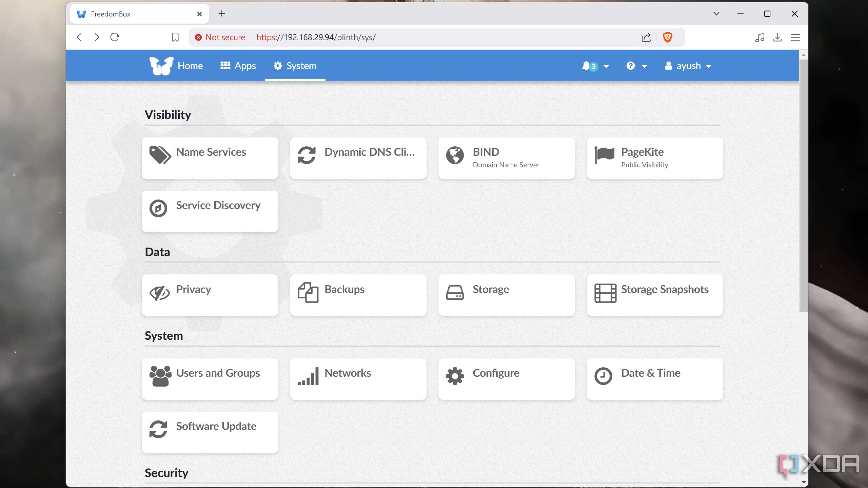Screen dimensions: 868x488
Task: Bookmark this page
Action: 175,37
